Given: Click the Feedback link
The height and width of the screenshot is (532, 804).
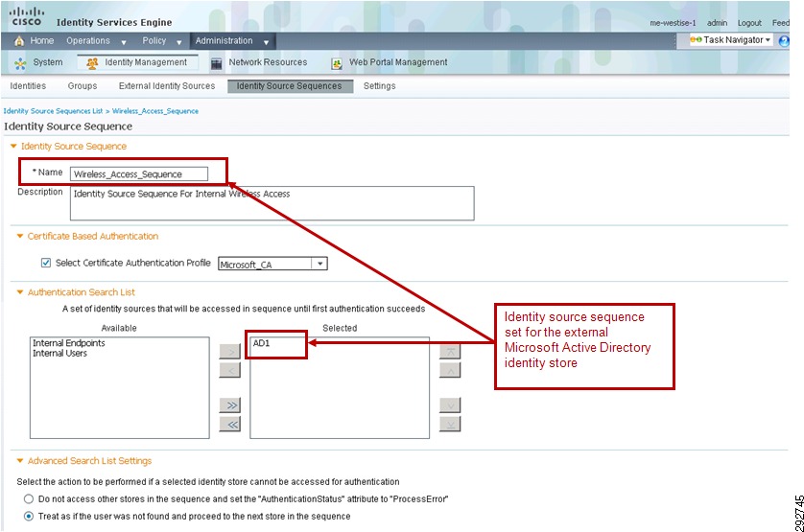Looking at the screenshot, I should tap(781, 23).
